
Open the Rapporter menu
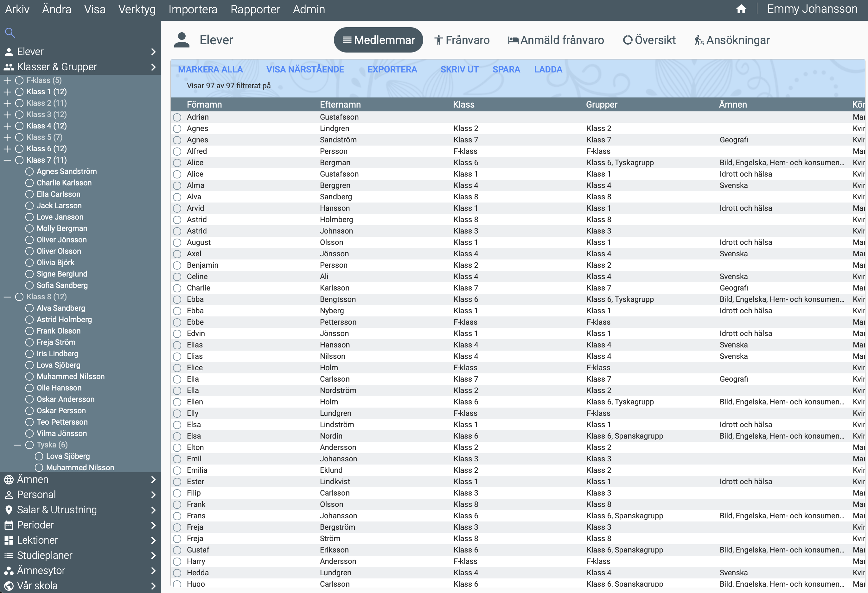[x=255, y=9]
